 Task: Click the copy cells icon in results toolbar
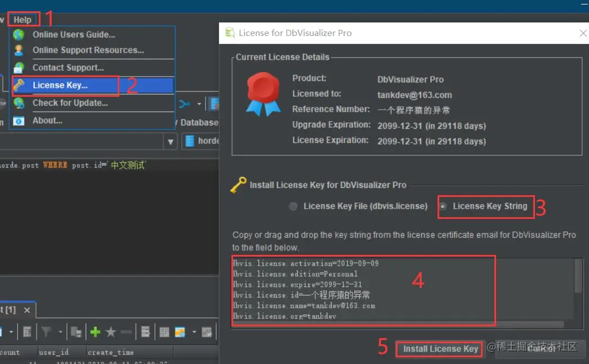pos(74,332)
